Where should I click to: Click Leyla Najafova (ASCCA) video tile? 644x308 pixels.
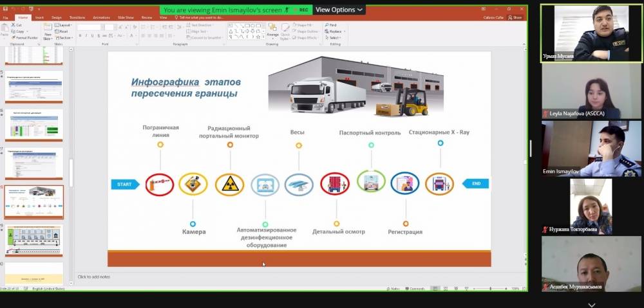(x=591, y=91)
